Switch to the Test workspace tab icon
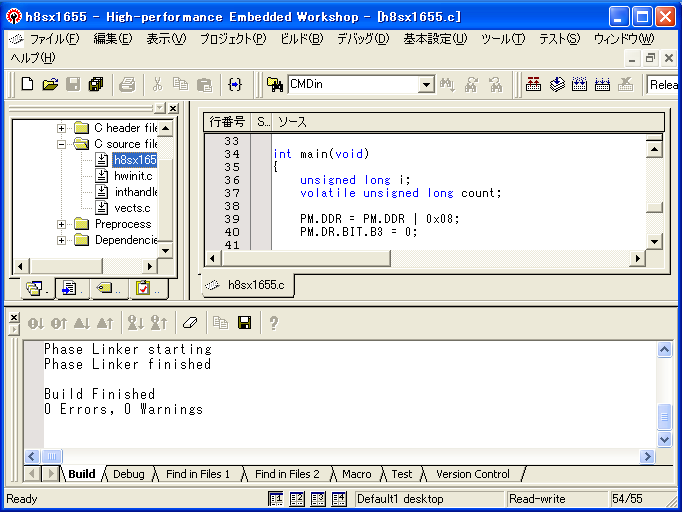 (147, 288)
